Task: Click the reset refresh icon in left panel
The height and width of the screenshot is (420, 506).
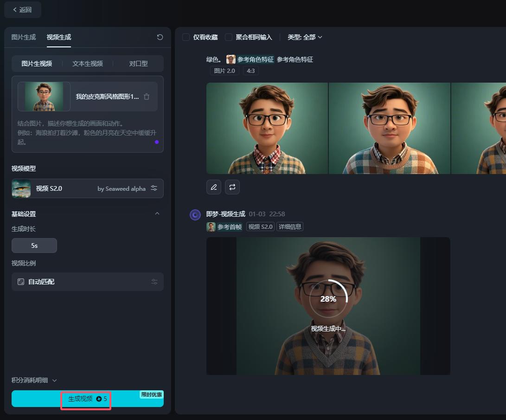Action: click(160, 37)
